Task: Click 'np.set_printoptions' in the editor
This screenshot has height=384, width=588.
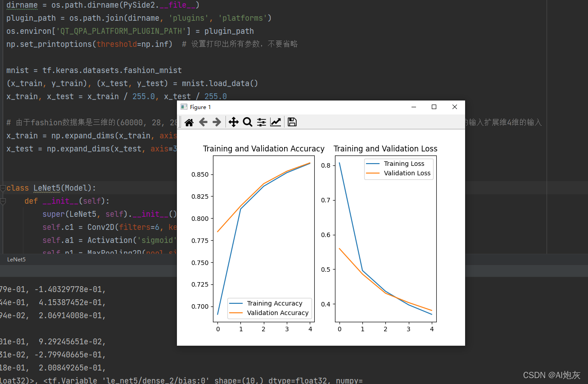Action: [49, 44]
